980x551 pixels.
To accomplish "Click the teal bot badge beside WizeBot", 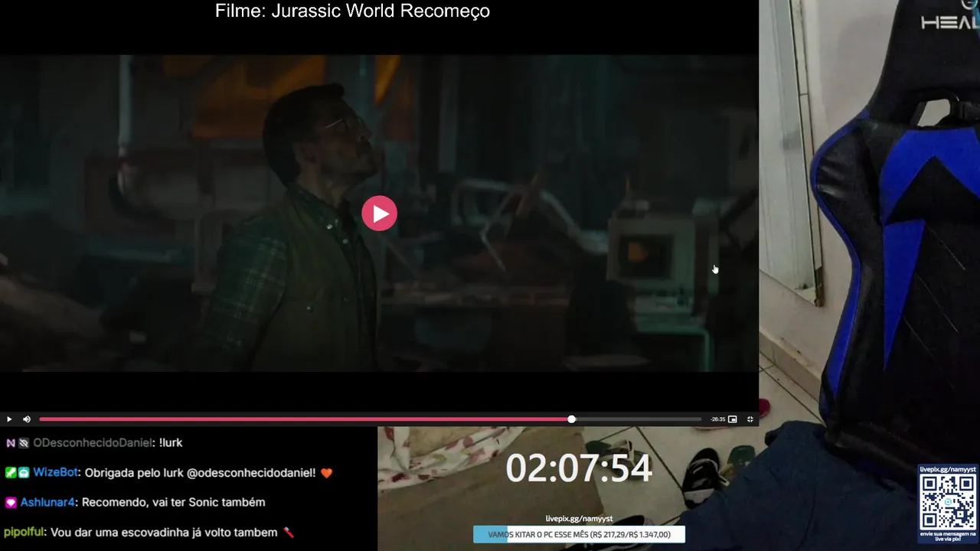I will pos(24,473).
